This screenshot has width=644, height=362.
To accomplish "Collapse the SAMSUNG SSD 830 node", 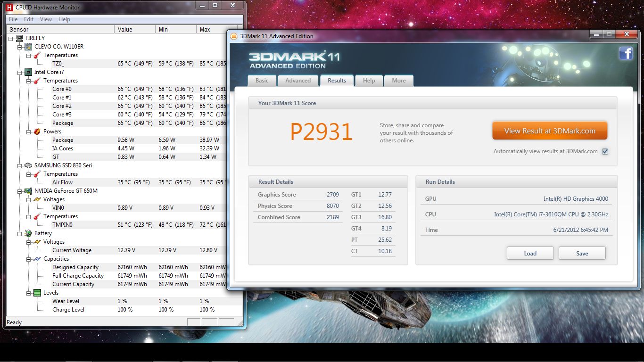I will click(x=20, y=165).
